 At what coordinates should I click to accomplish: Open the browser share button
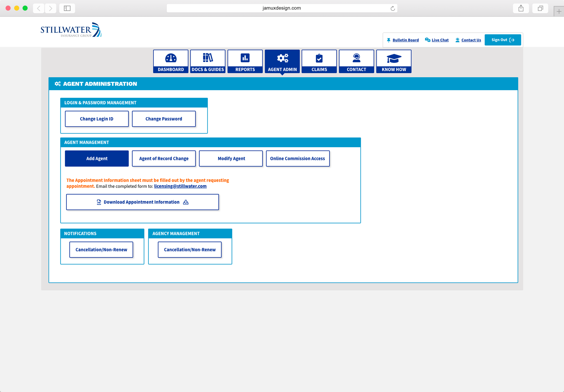pyautogui.click(x=521, y=8)
